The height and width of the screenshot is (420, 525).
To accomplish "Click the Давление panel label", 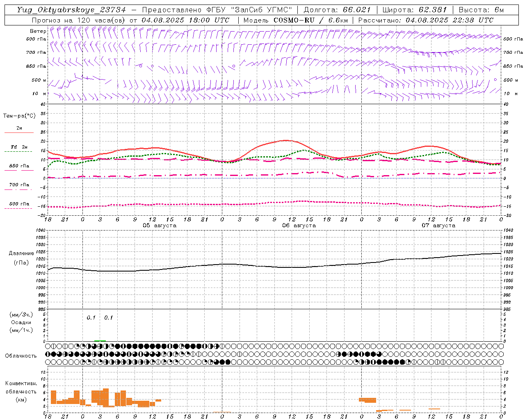I will point(21,253).
